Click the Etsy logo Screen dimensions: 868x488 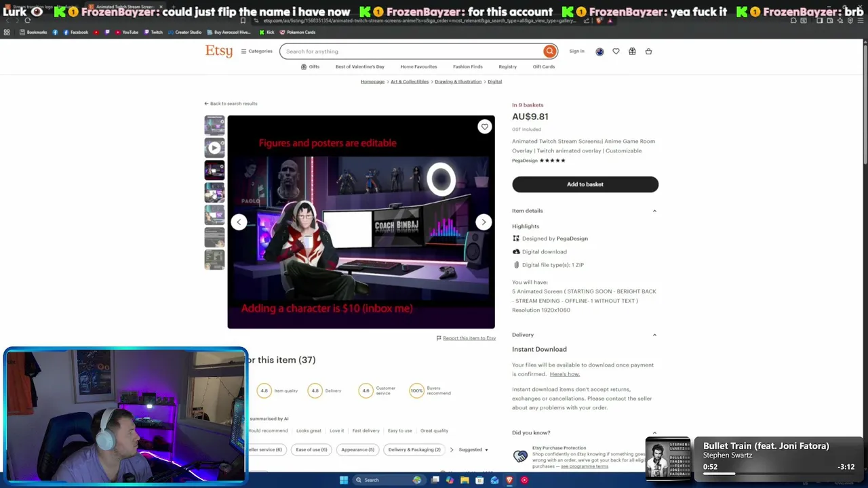pos(219,52)
